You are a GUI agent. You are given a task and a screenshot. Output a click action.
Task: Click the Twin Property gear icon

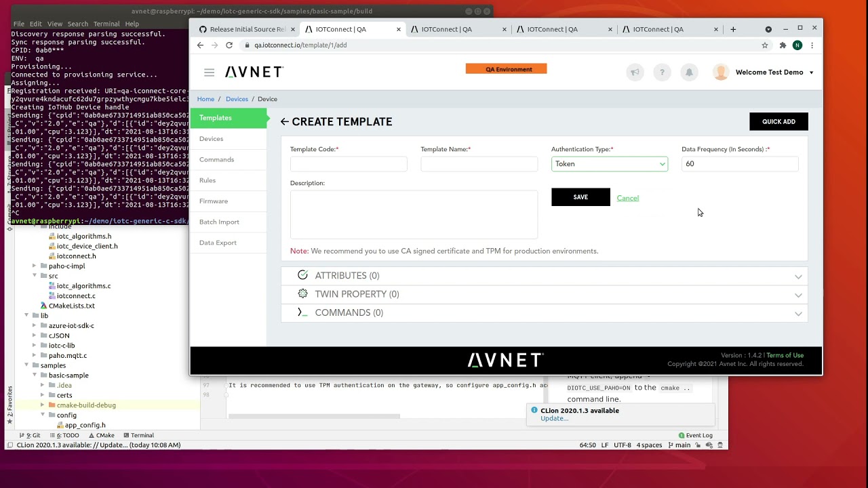tap(302, 293)
